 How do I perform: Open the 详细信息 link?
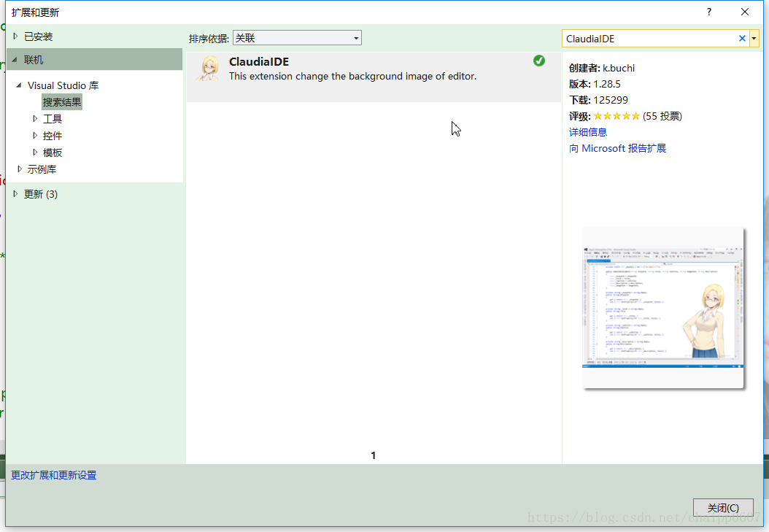tap(588, 132)
